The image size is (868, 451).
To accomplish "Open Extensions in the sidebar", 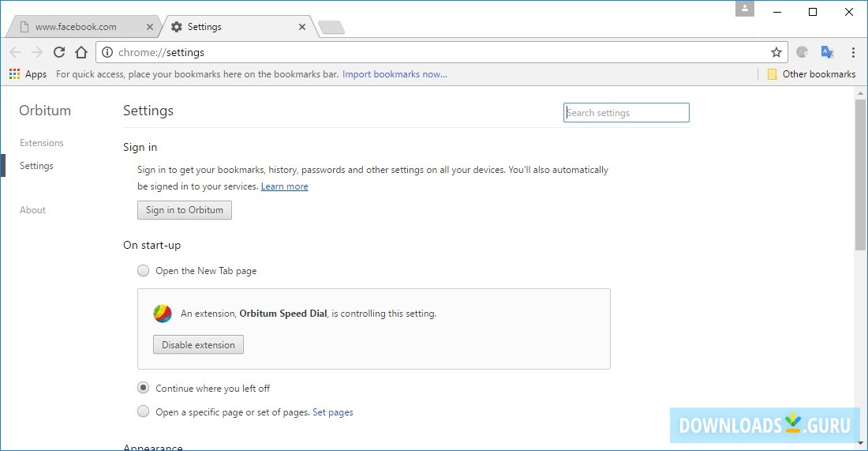I will [x=42, y=143].
